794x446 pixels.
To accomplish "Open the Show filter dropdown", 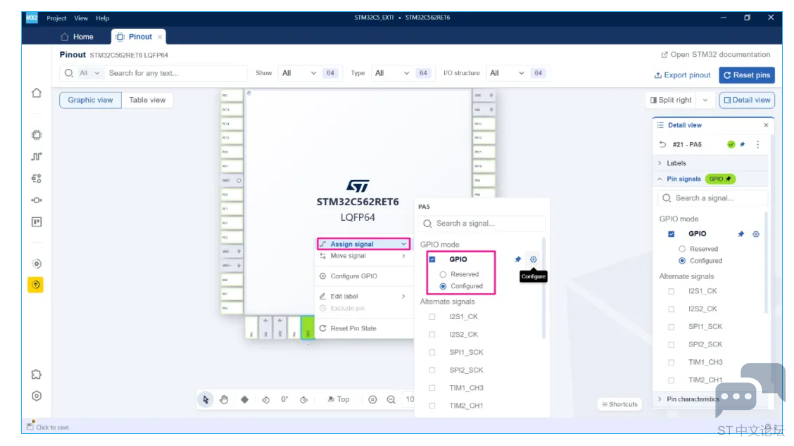I will pos(299,73).
